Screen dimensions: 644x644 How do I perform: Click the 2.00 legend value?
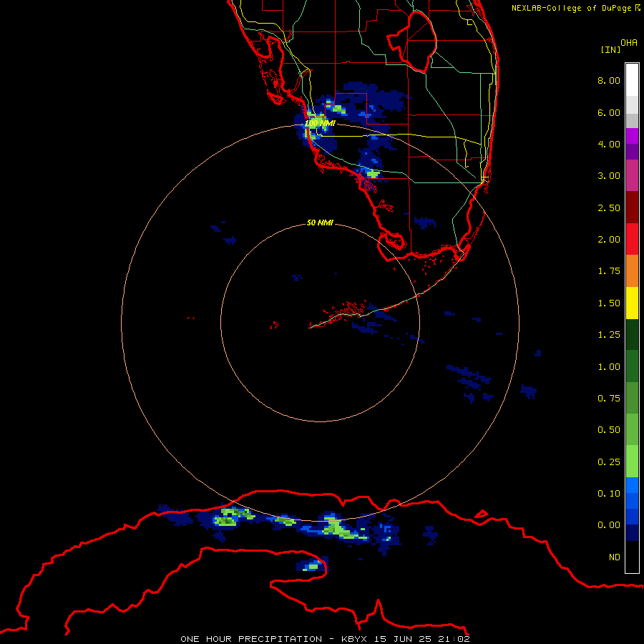point(609,240)
